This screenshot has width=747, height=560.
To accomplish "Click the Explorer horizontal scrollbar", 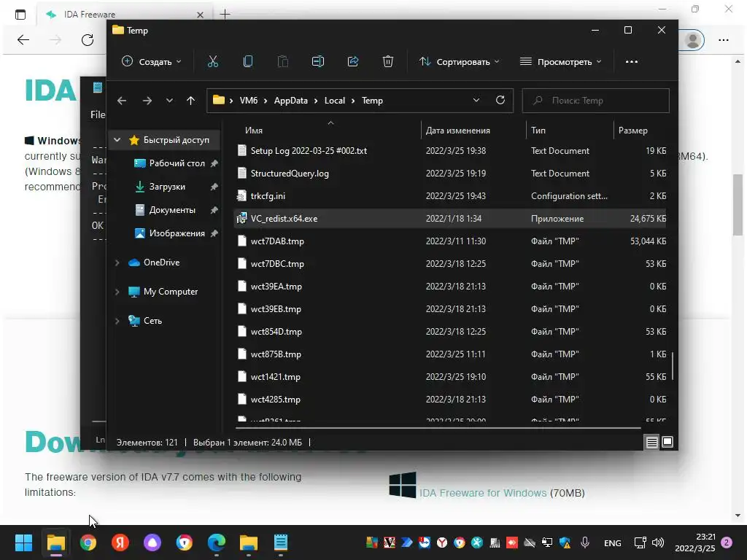I will pos(438,428).
